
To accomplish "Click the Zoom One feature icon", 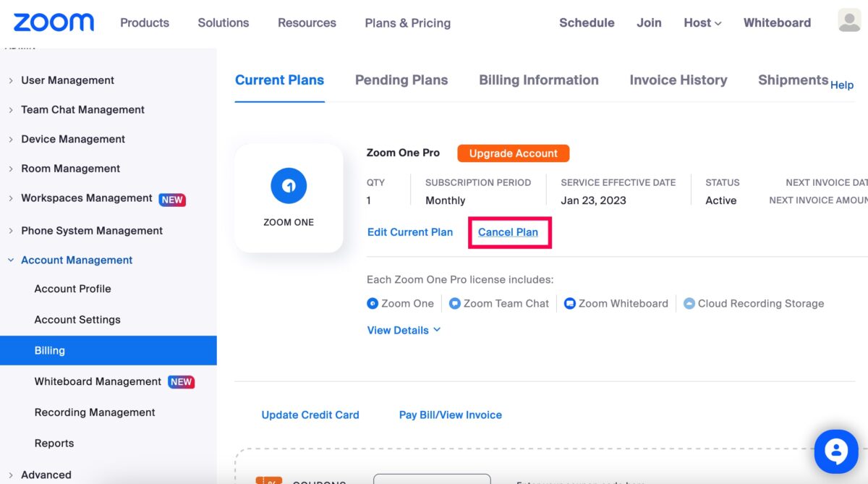I will (x=373, y=304).
